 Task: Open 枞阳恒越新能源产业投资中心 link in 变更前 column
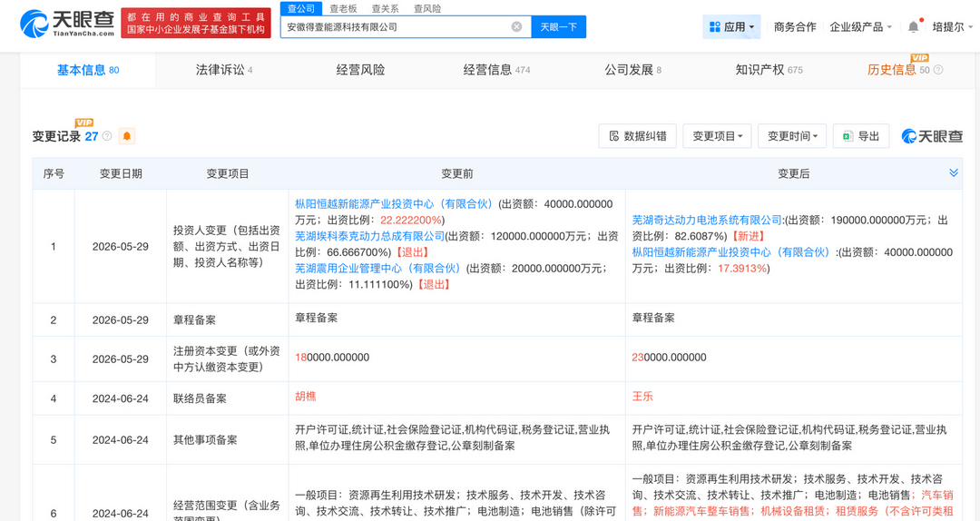[x=394, y=204]
